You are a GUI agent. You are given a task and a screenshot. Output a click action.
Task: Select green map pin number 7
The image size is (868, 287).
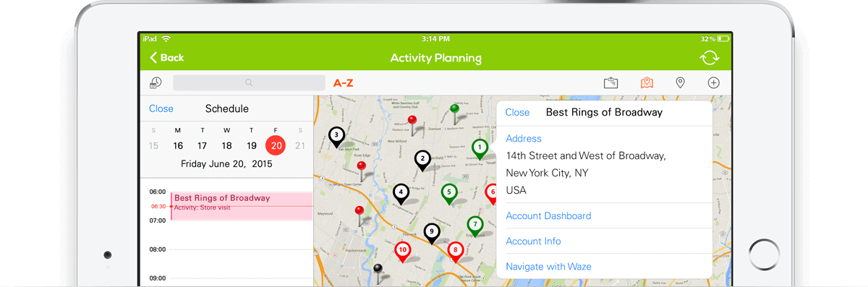pos(475,226)
